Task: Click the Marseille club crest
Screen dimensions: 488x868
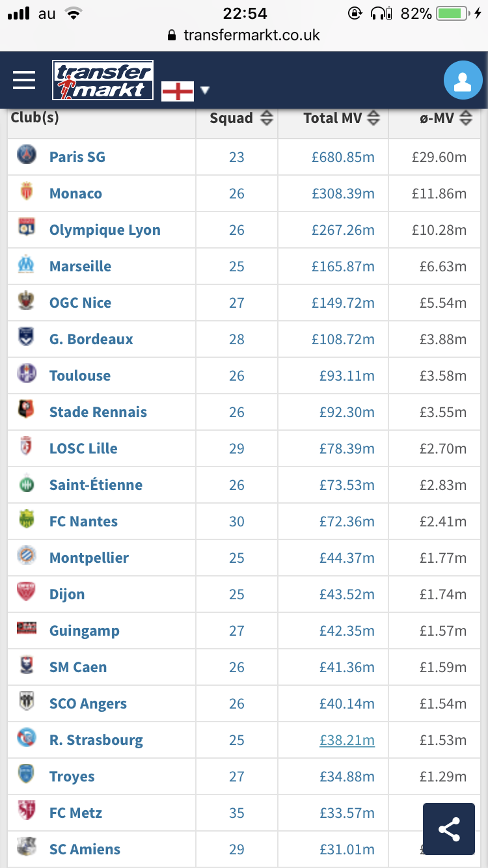Action: click(27, 265)
